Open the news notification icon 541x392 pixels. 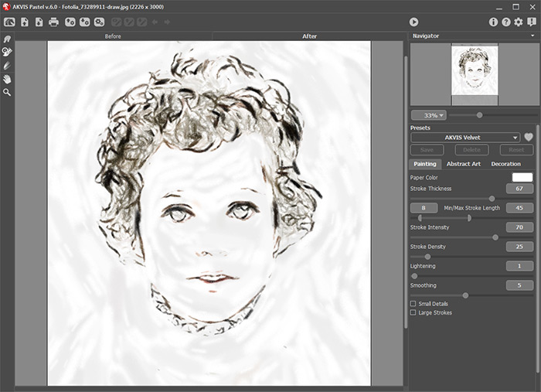point(532,22)
